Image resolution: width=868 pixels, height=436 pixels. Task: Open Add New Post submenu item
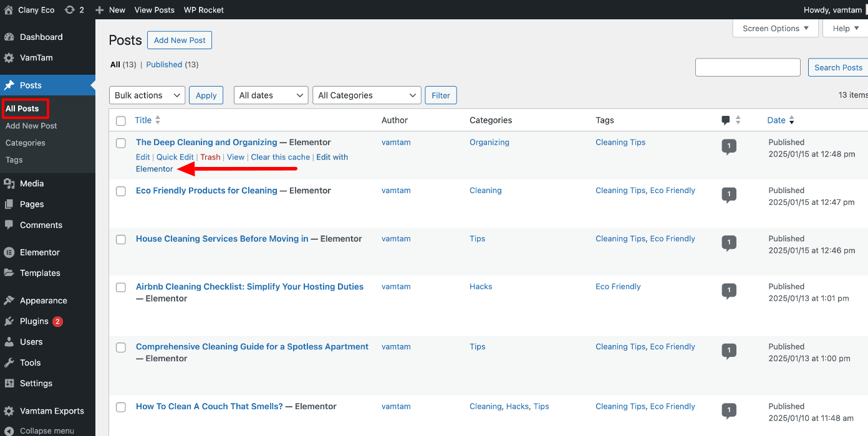click(x=31, y=126)
